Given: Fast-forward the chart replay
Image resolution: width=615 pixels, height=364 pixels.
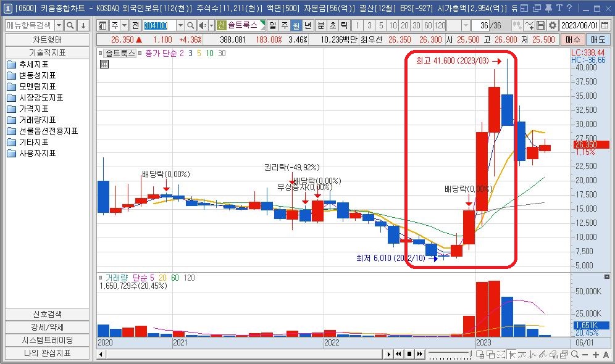Looking at the screenshot, I should 420,354.
